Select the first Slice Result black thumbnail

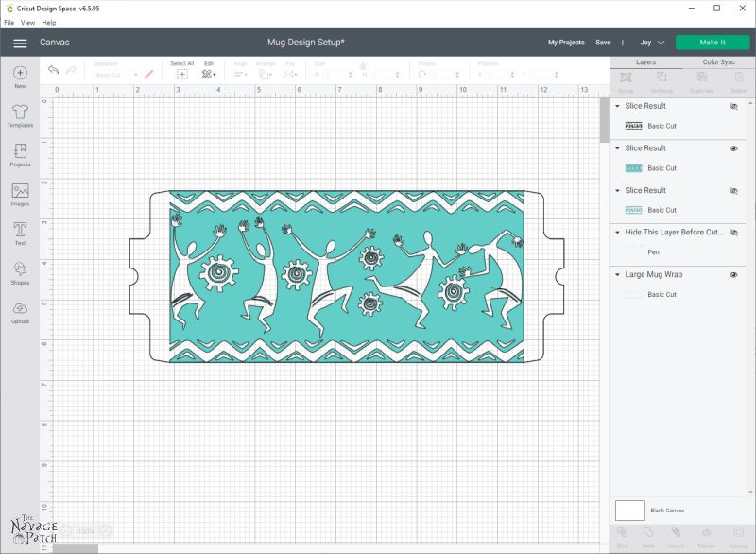633,126
